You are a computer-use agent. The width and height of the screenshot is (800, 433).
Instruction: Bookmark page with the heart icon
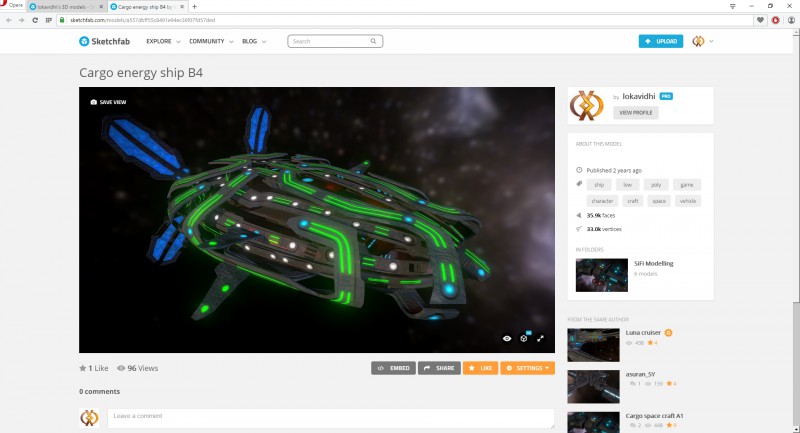coord(760,20)
